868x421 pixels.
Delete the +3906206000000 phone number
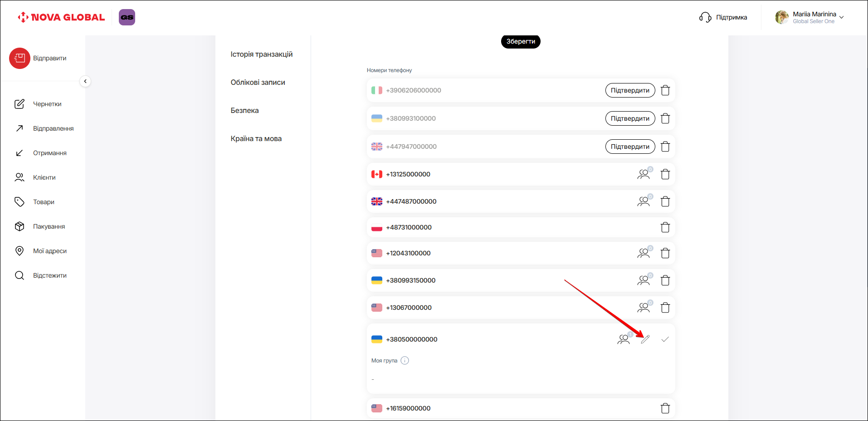point(665,90)
